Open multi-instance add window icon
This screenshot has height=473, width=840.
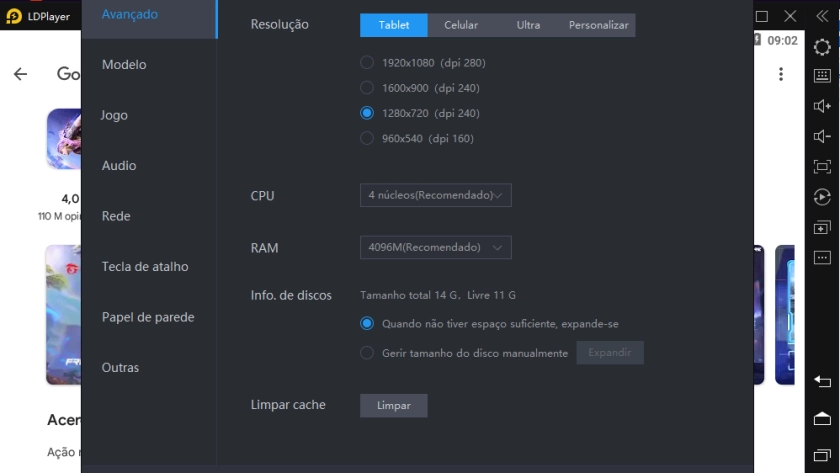point(822,228)
